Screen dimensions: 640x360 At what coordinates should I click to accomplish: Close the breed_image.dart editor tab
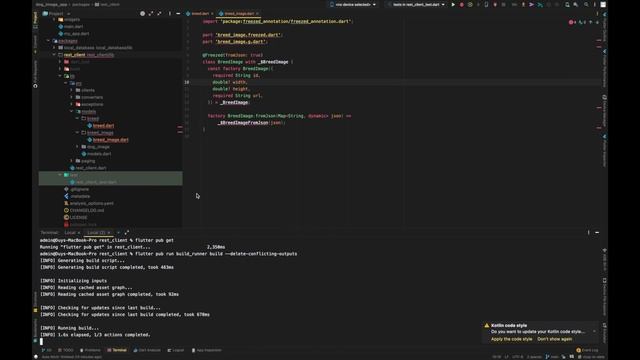click(257, 13)
